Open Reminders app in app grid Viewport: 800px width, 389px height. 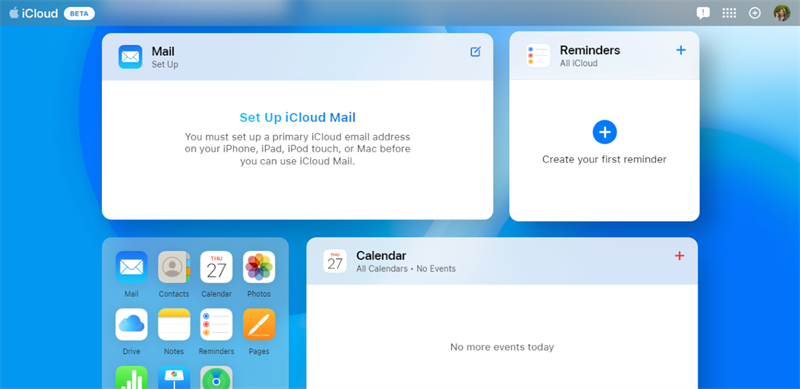(216, 324)
